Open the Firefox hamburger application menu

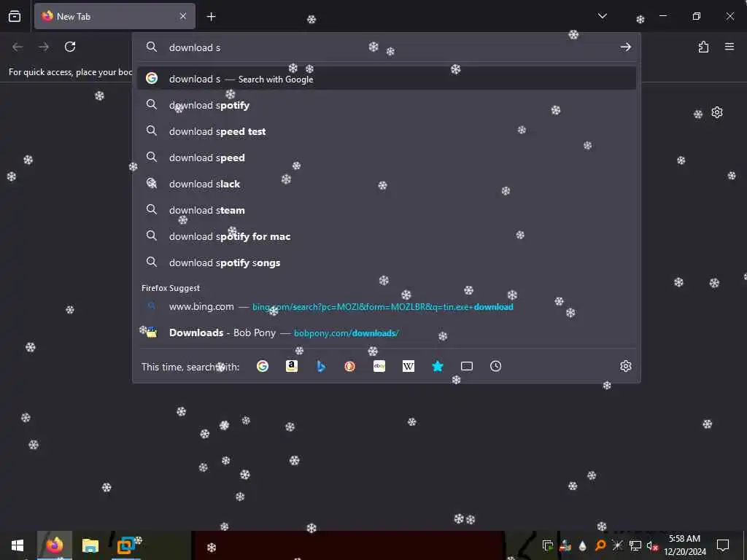[x=729, y=47]
